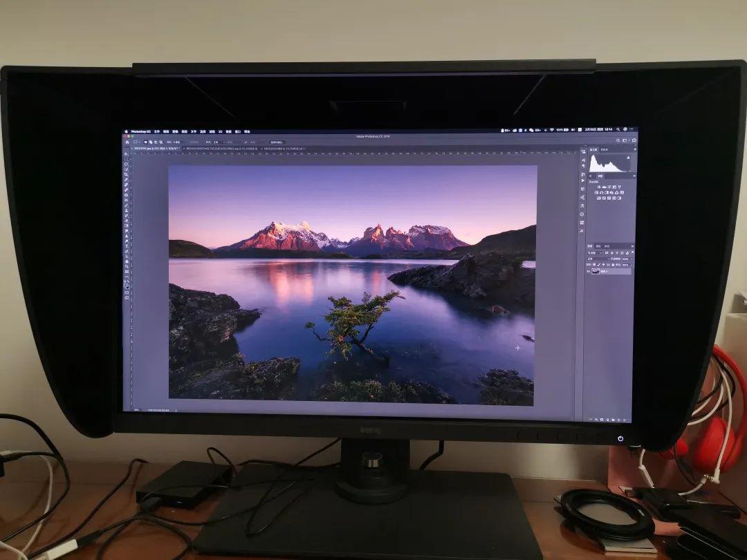Click the histogram cached data warning triangle

(x=628, y=158)
